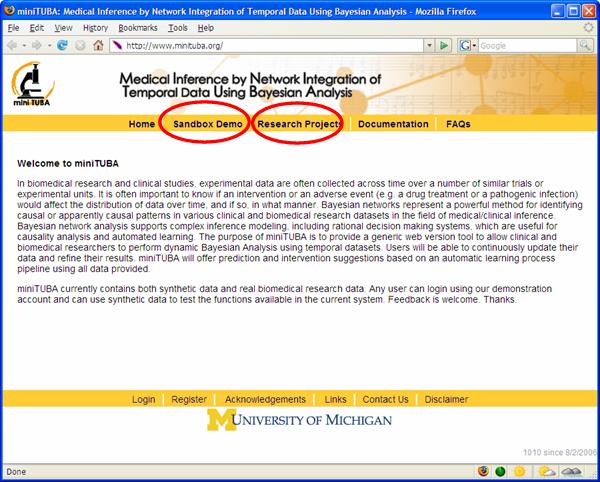Click the sun weather icon in status bar
This screenshot has width=600, height=482.
pyautogui.click(x=520, y=471)
